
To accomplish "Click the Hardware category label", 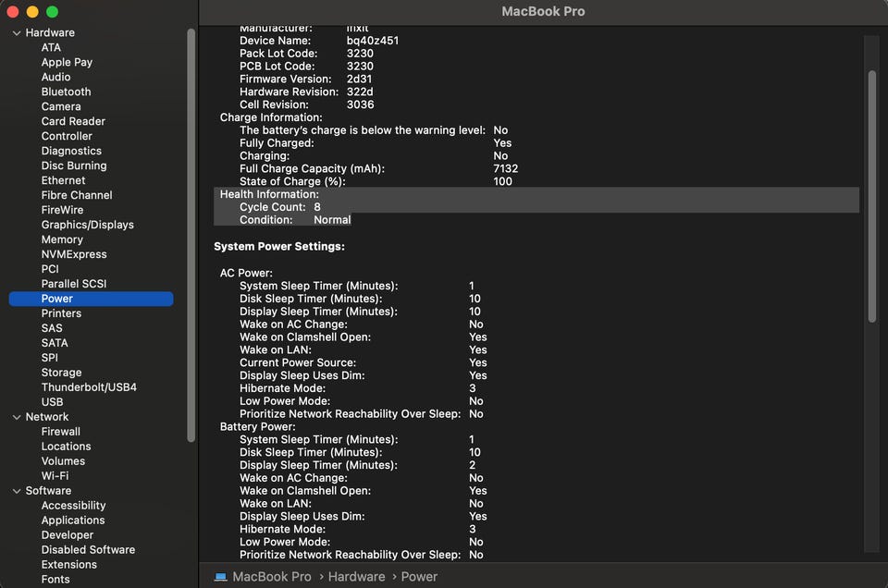I will pyautogui.click(x=50, y=33).
